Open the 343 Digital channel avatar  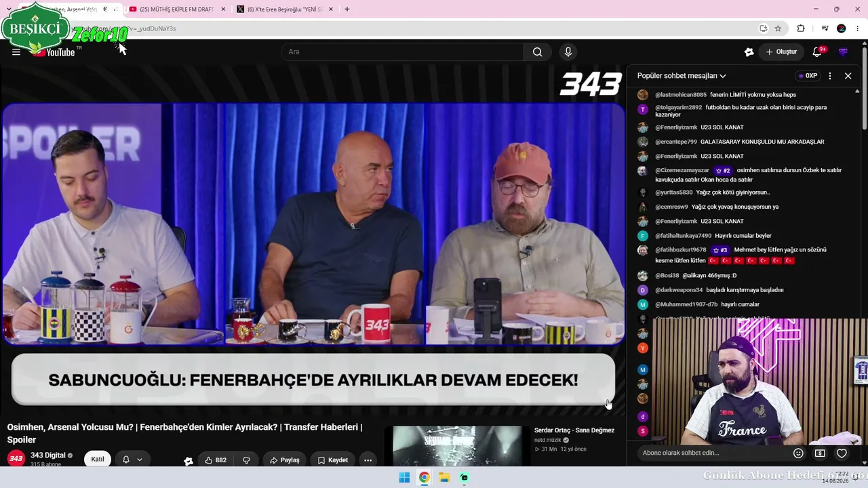click(16, 459)
